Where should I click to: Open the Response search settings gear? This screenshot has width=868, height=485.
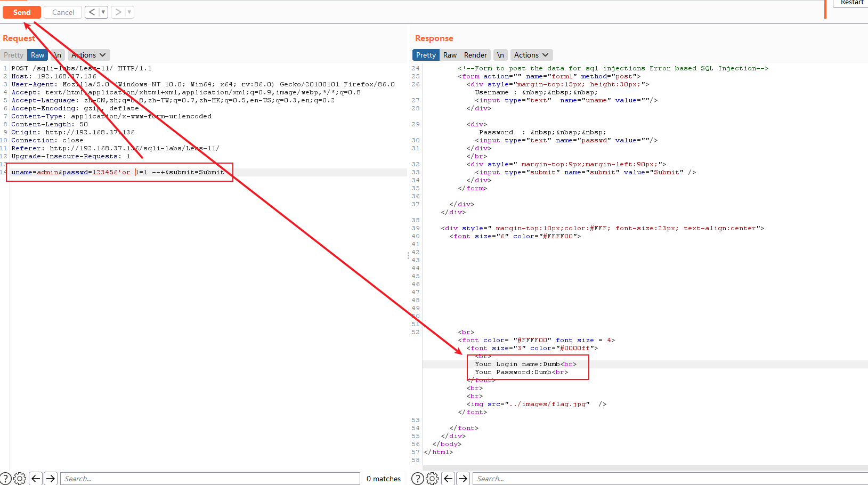click(432, 478)
